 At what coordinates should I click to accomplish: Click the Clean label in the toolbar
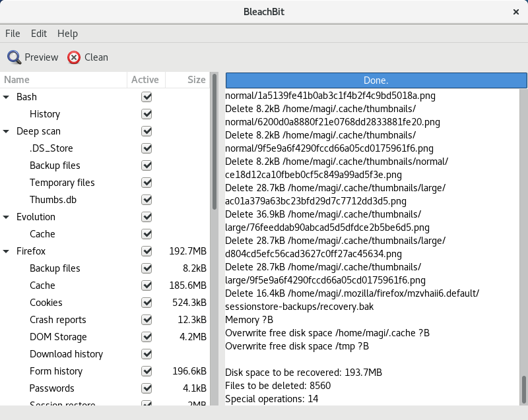pos(96,57)
